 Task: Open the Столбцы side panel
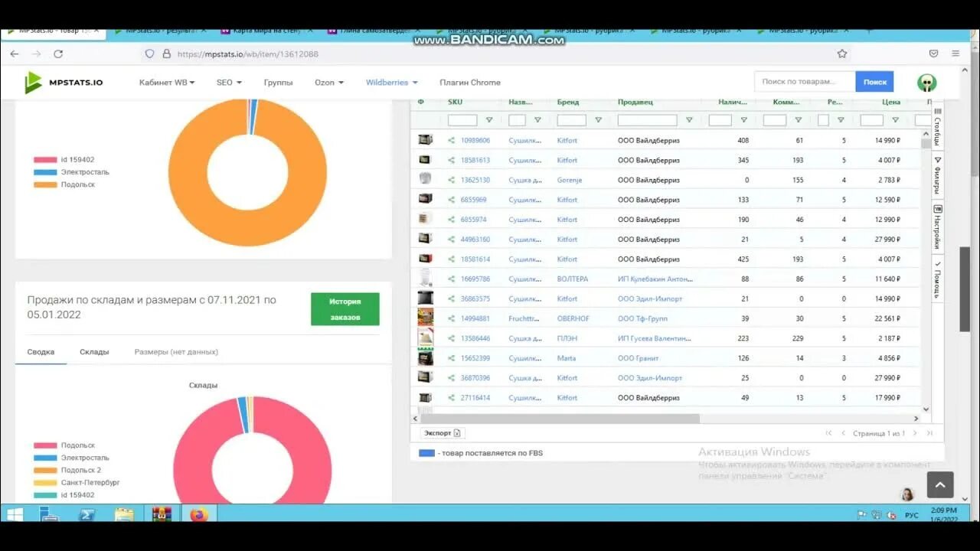[x=937, y=129]
